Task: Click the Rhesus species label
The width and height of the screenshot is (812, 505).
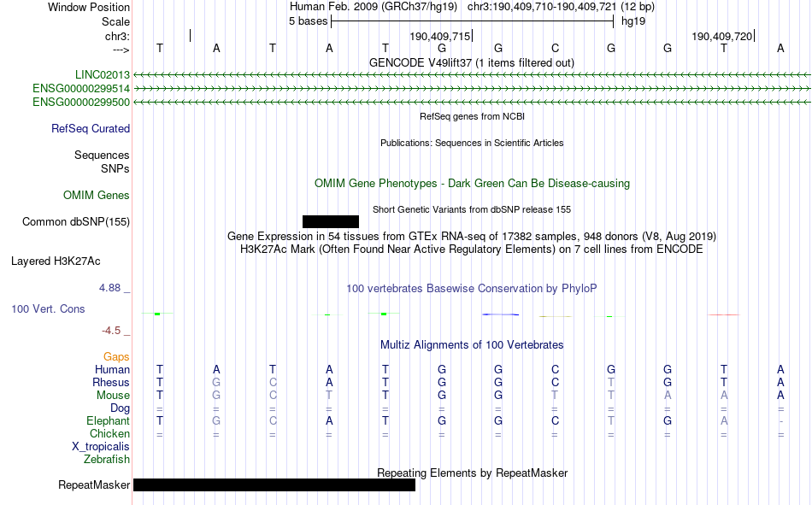Action: (x=111, y=382)
